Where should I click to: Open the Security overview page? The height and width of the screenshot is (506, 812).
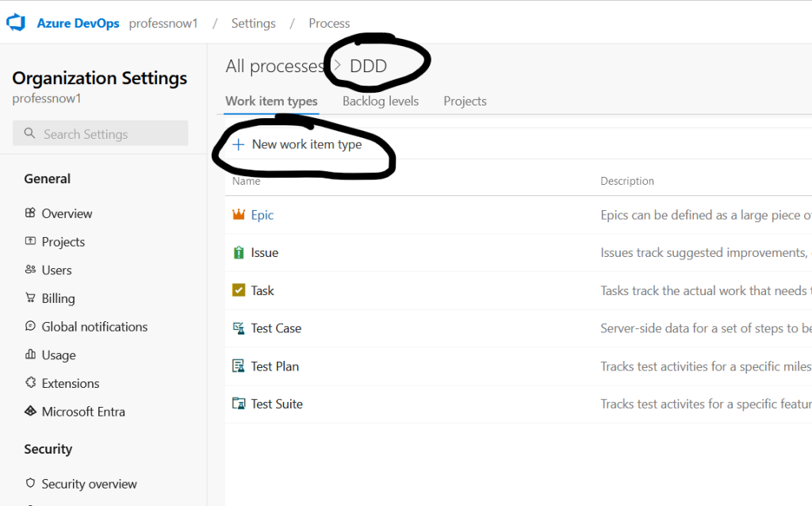click(x=89, y=484)
